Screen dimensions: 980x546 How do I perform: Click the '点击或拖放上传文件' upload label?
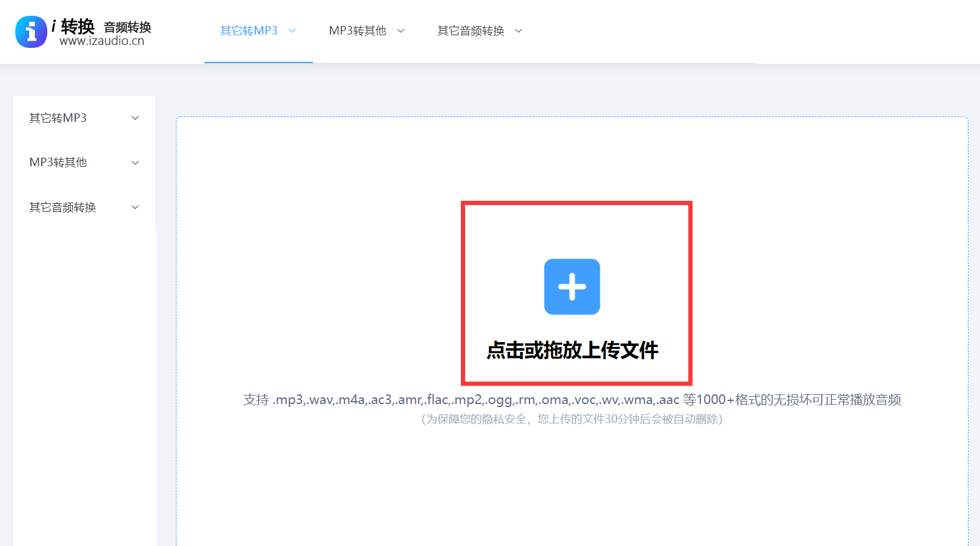point(572,350)
